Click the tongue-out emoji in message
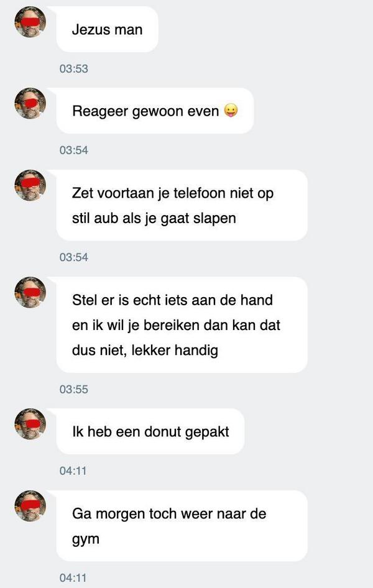The width and height of the screenshot is (373, 588). coord(231,111)
